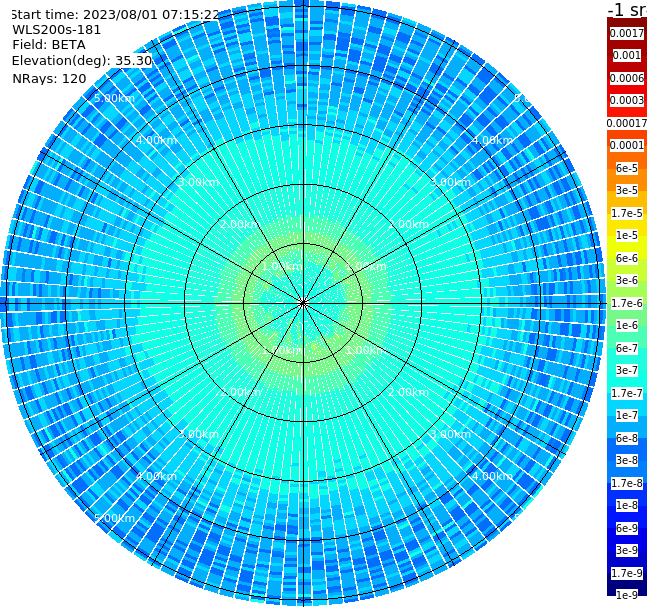Click the northwest 5.00km range ring label
The height and width of the screenshot is (607, 647).
(x=114, y=98)
